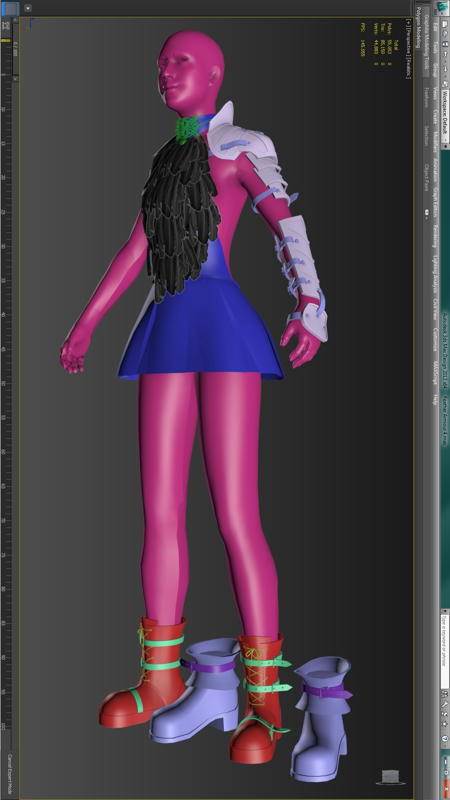Open the Help menu
The image size is (450, 800).
coord(435,399)
